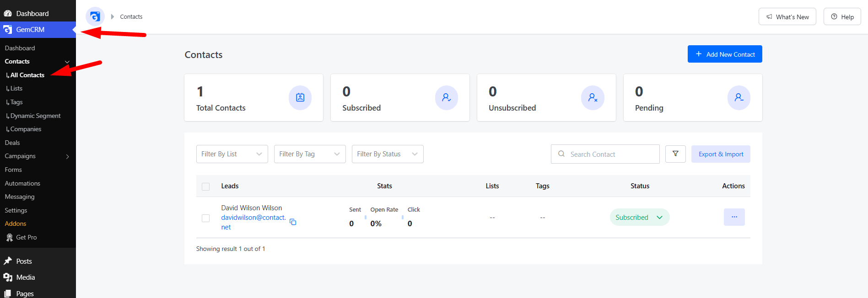This screenshot has width=868, height=298.
Task: Open Automations in sidebar
Action: pos(22,183)
